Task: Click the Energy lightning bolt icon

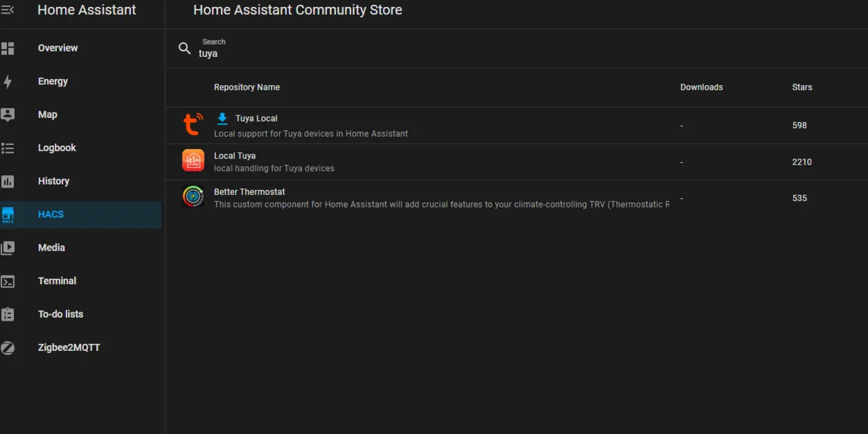Action: [8, 82]
